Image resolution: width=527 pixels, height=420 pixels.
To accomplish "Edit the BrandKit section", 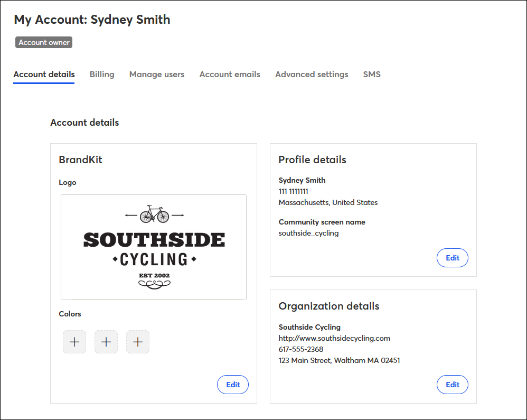I will [x=232, y=385].
